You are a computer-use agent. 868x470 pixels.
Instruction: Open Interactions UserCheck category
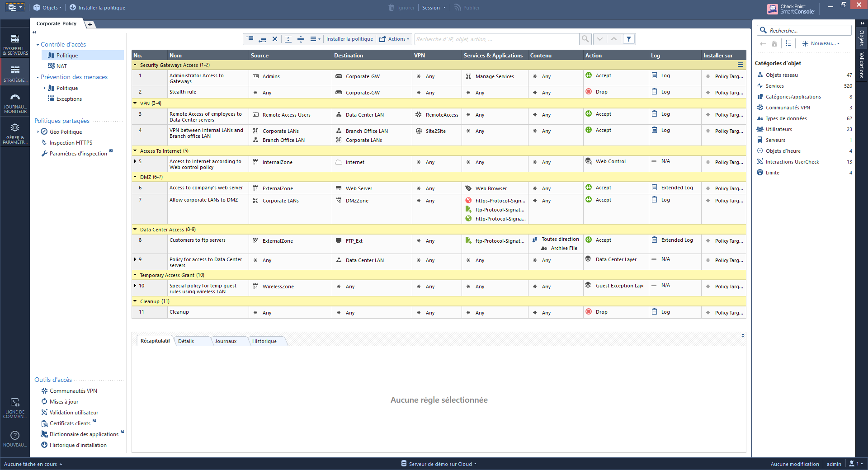804,162
